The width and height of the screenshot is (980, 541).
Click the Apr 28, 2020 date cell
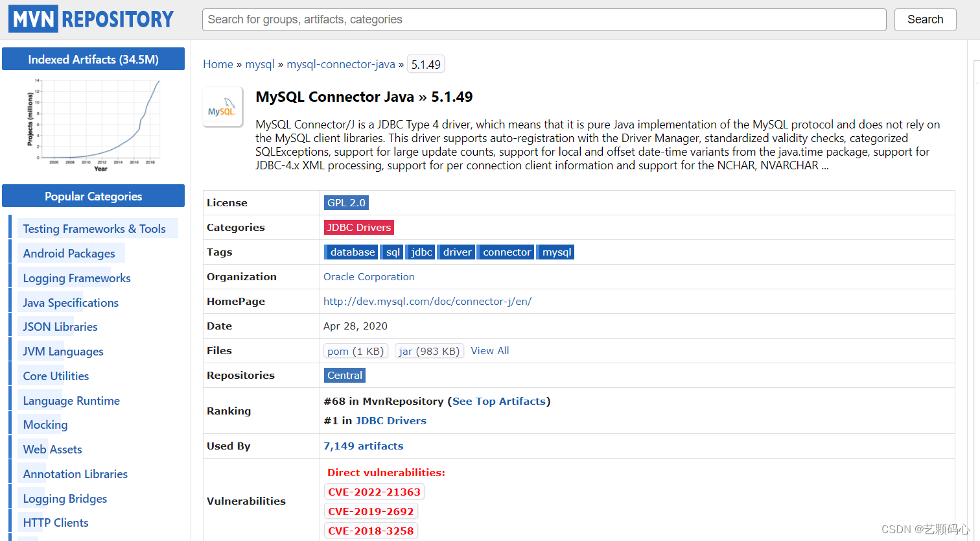tap(355, 326)
